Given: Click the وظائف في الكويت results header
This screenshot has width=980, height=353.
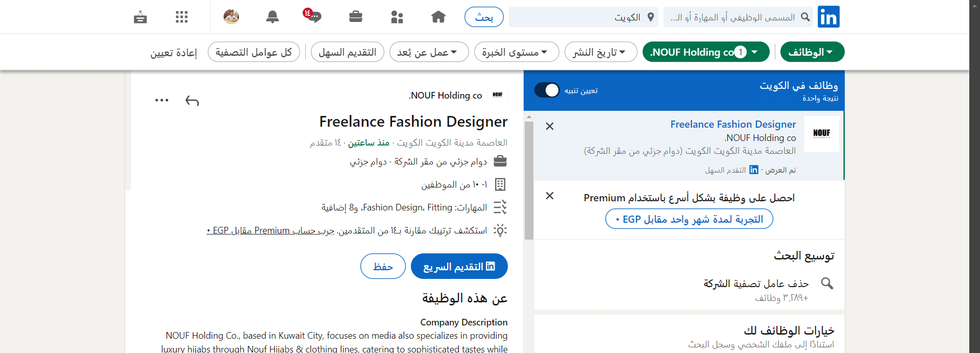Looking at the screenshot, I should pyautogui.click(x=799, y=85).
